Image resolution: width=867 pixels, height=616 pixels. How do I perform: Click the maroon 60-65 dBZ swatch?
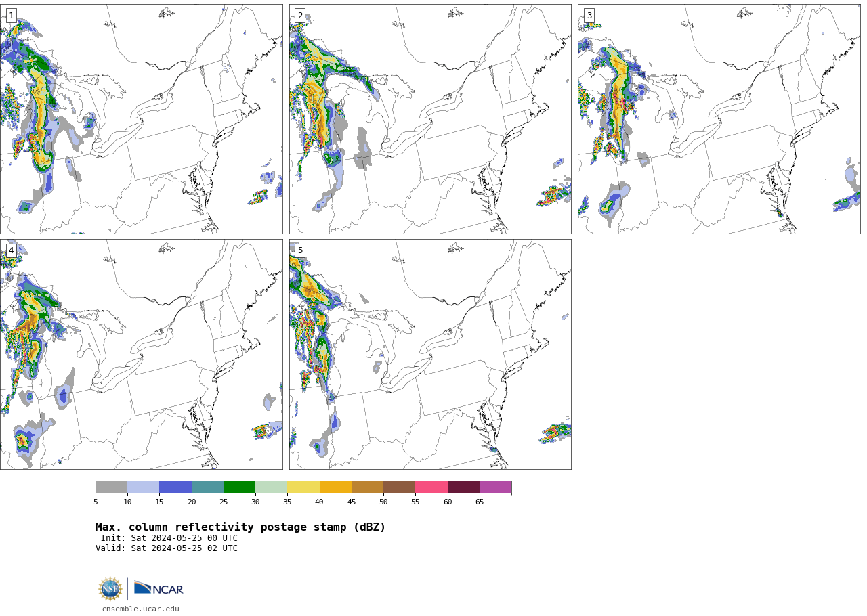point(463,487)
